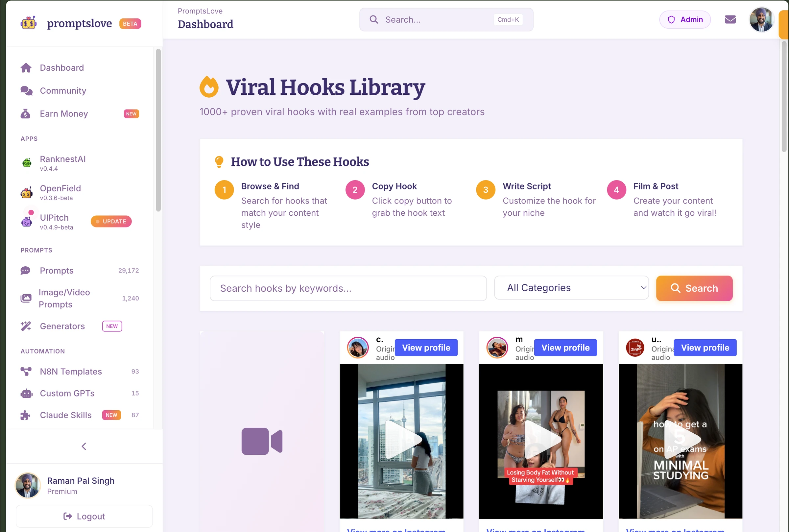Click the N8N Templates workflow icon

(x=26, y=372)
